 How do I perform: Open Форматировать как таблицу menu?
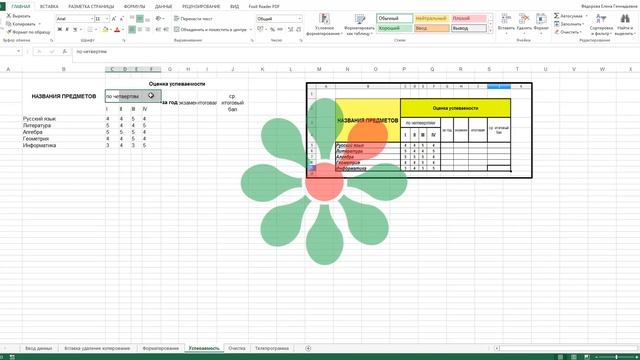(x=359, y=24)
